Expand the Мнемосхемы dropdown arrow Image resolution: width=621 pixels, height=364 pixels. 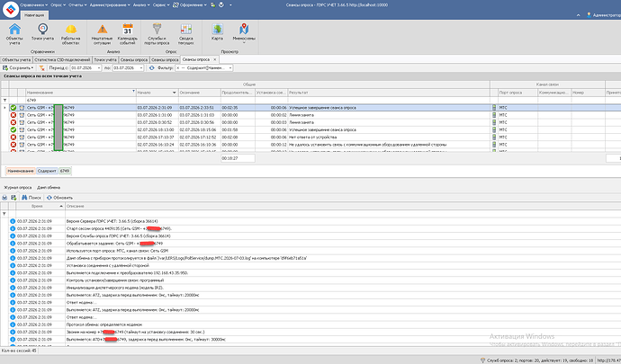click(x=244, y=42)
